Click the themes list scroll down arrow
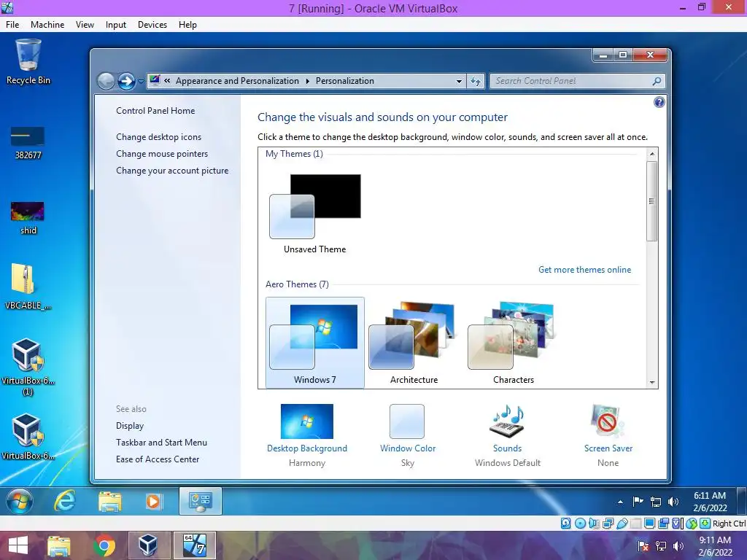This screenshot has height=560, width=747. point(651,382)
